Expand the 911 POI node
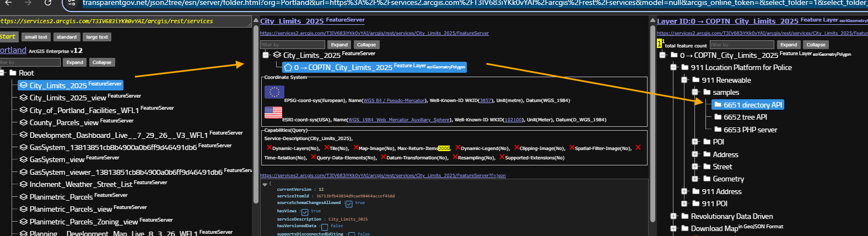 point(684,203)
